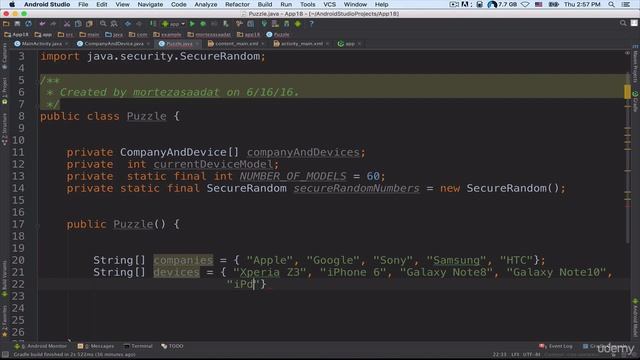Click the example breadcrumb folder
This screenshot has width=640, height=360.
167,34
